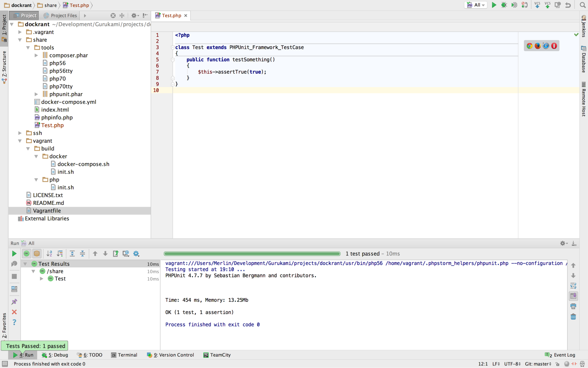The height and width of the screenshot is (368, 588).
Task: Click the VCS update project icon
Action: [x=537, y=5]
